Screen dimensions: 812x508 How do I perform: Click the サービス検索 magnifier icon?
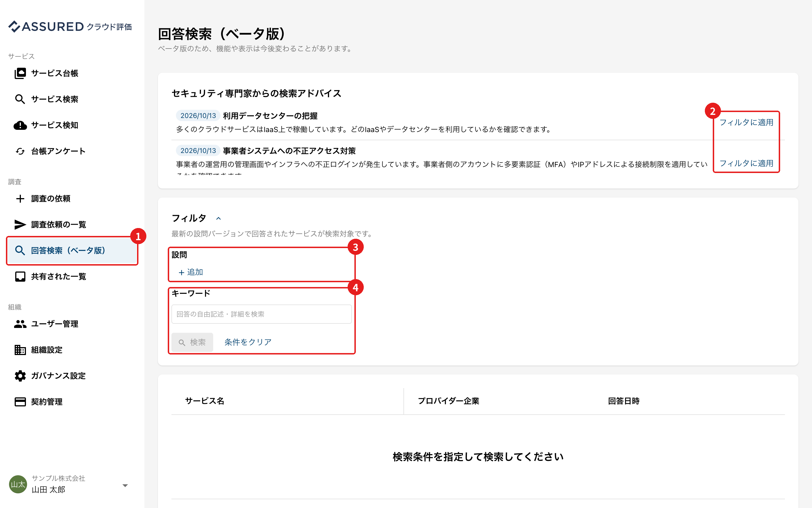click(x=20, y=99)
